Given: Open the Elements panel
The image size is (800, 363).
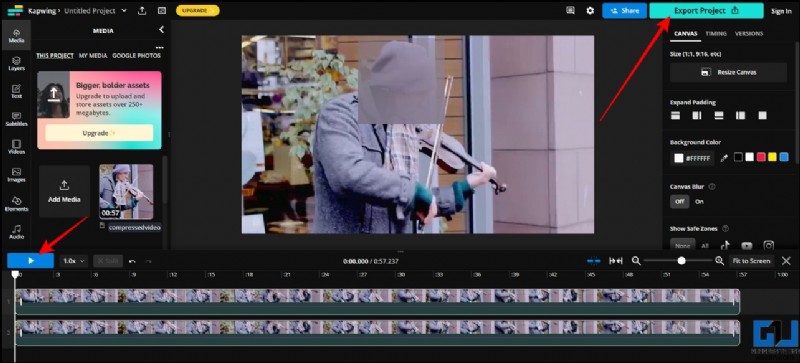Looking at the screenshot, I should 16,204.
